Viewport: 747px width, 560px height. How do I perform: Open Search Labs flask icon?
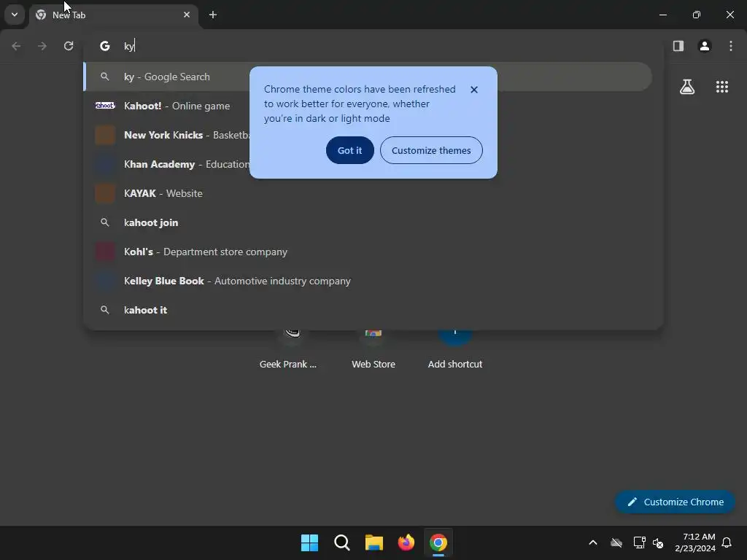pos(687,87)
